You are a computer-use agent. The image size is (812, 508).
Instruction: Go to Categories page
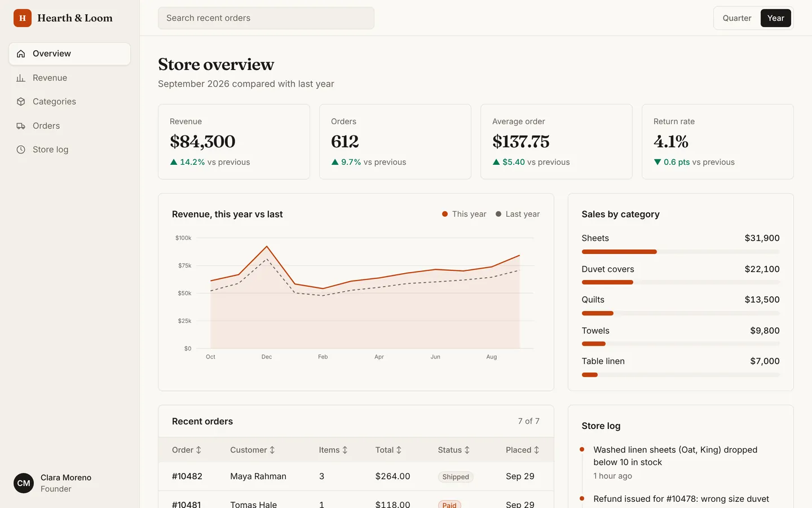click(70, 102)
